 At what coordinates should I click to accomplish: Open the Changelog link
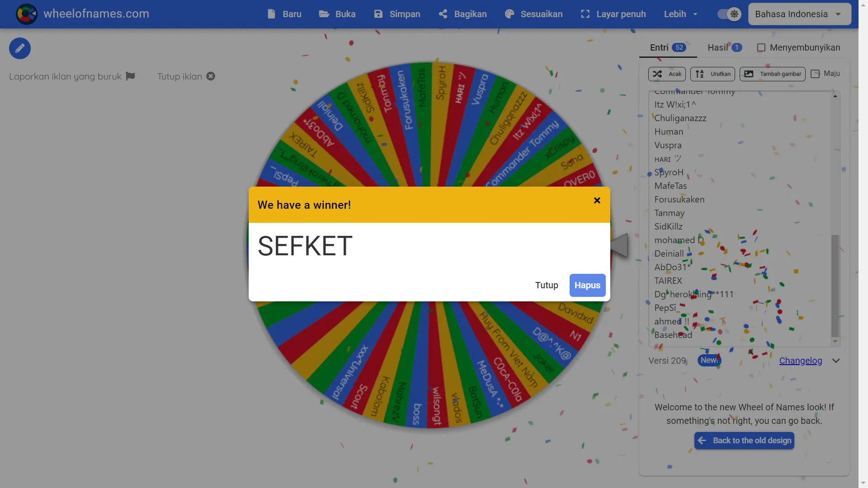pyautogui.click(x=801, y=361)
